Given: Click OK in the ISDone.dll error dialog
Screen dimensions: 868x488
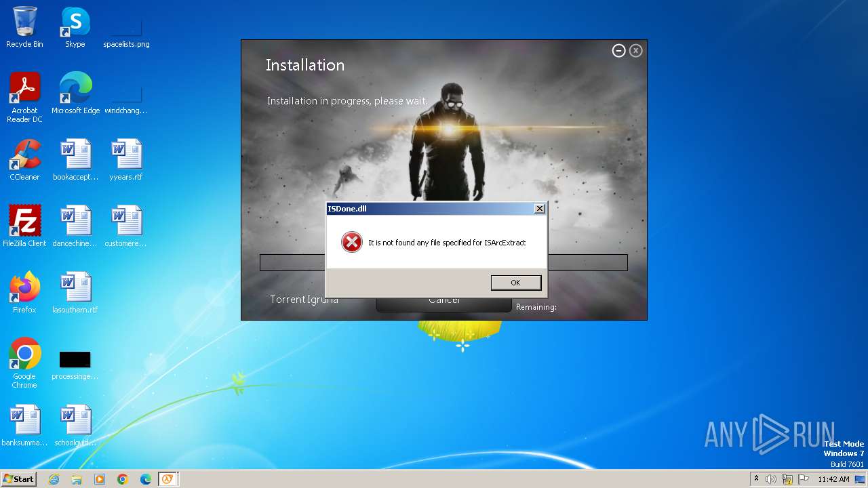Looking at the screenshot, I should click(x=515, y=283).
